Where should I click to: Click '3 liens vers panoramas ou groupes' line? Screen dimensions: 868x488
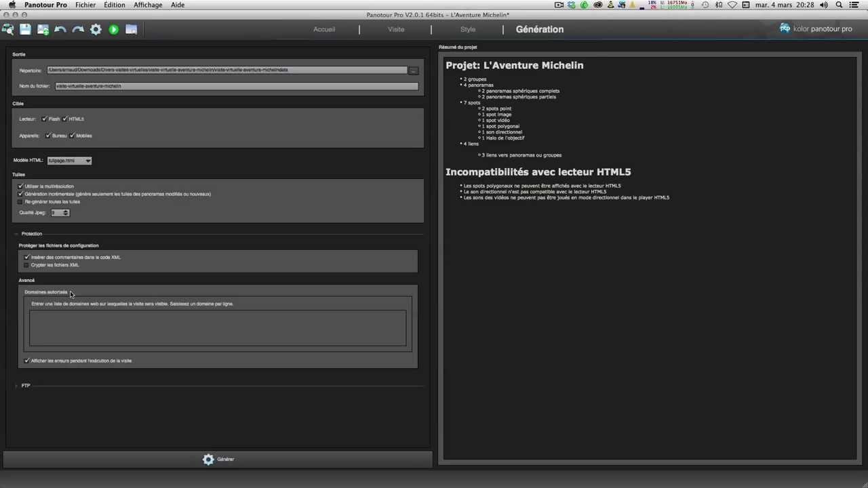521,155
